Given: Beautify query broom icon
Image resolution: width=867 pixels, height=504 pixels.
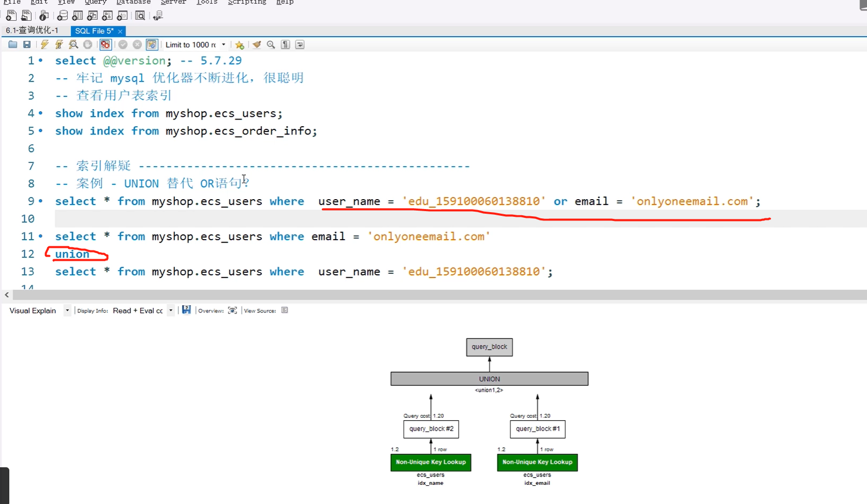Looking at the screenshot, I should click(x=256, y=45).
